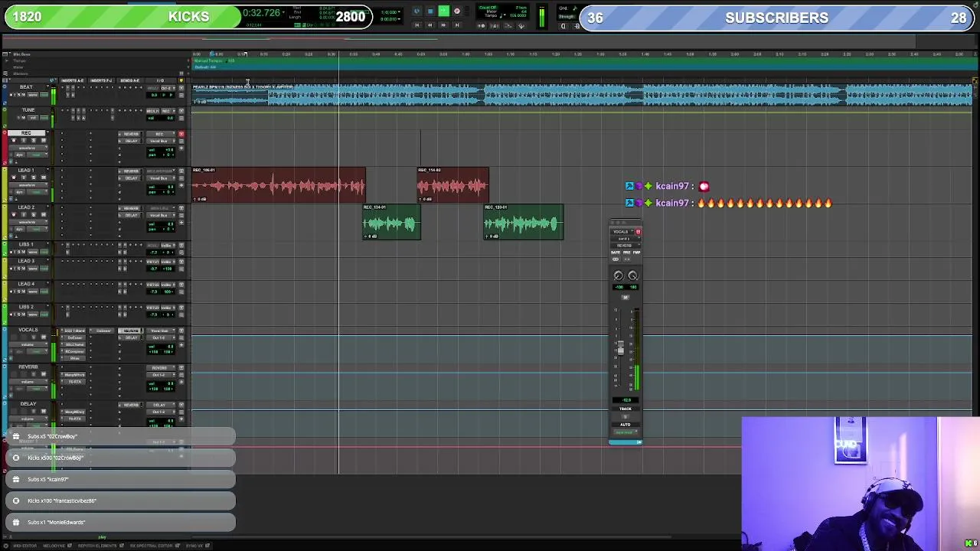Screen dimensions: 980x551
Task: Click the ruler view selector icon beside Min:Secs
Action: click(x=5, y=54)
